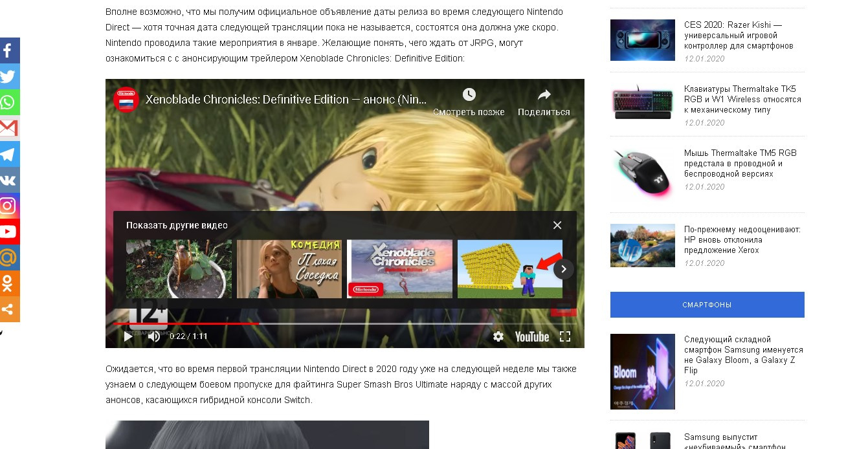Click the Share arrow icon in video

tap(544, 95)
